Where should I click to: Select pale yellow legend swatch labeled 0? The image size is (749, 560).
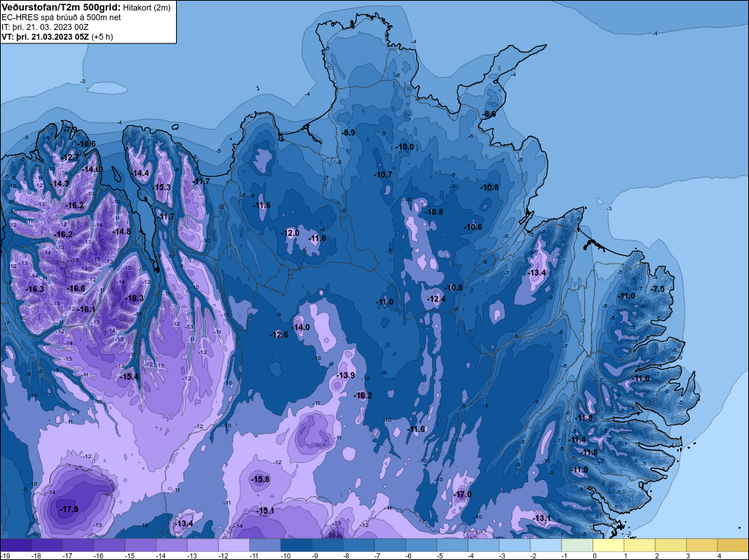(x=608, y=545)
